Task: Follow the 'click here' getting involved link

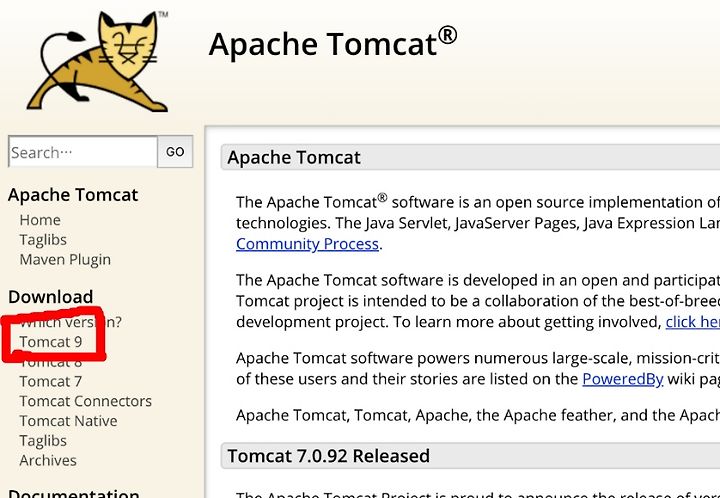Action: [x=692, y=322]
